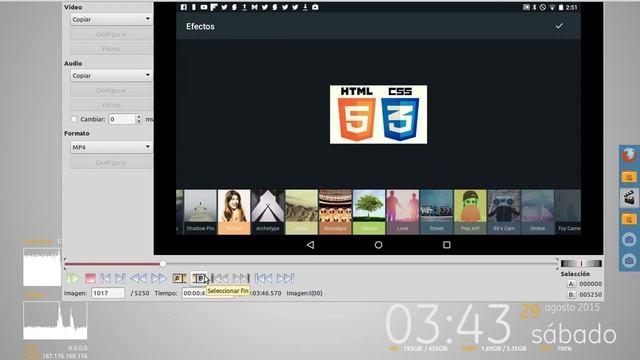
Task: Select the 80's Cam effect
Action: point(504,212)
